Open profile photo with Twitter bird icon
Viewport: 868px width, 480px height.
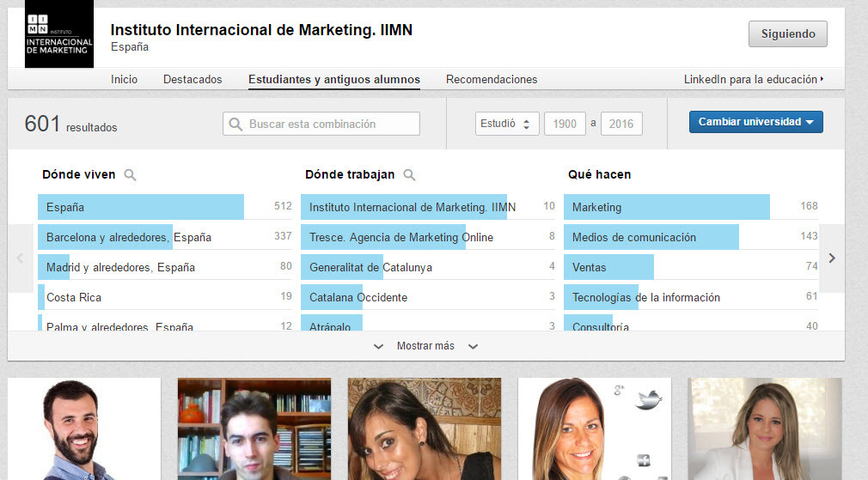pyautogui.click(x=595, y=429)
